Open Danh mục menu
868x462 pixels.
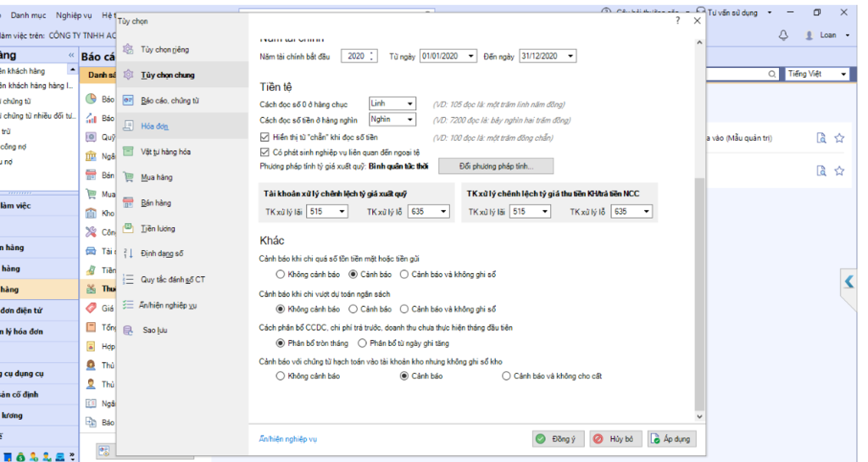[28, 15]
